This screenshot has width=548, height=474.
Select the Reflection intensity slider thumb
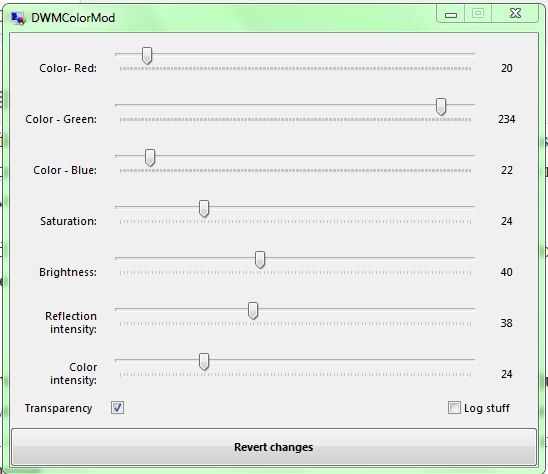coord(253,311)
